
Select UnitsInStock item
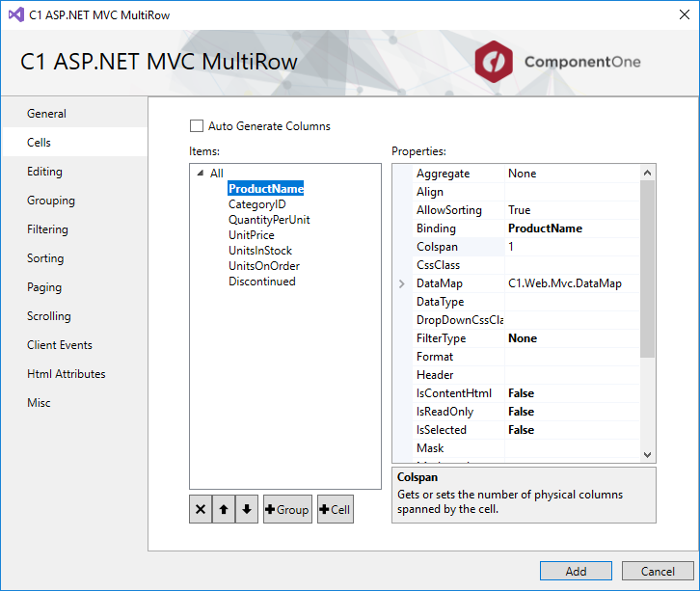tap(260, 251)
